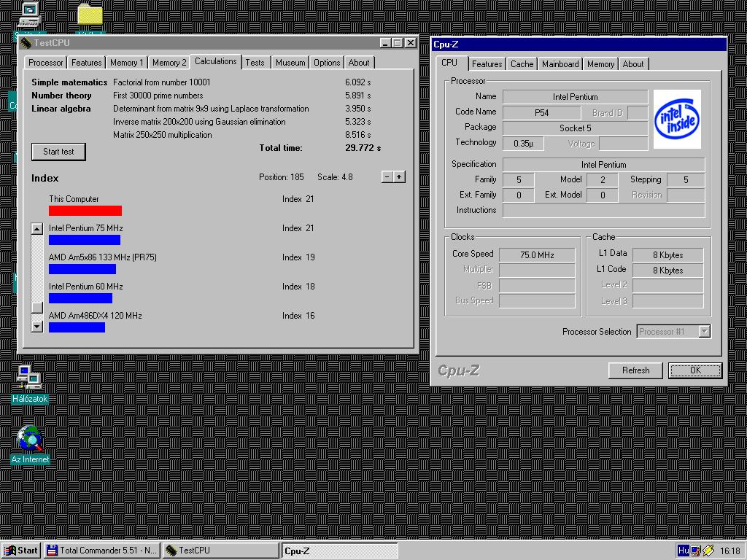Image resolution: width=747 pixels, height=560 pixels.
Task: Open the Tests tab in TestCPU
Action: coord(255,63)
